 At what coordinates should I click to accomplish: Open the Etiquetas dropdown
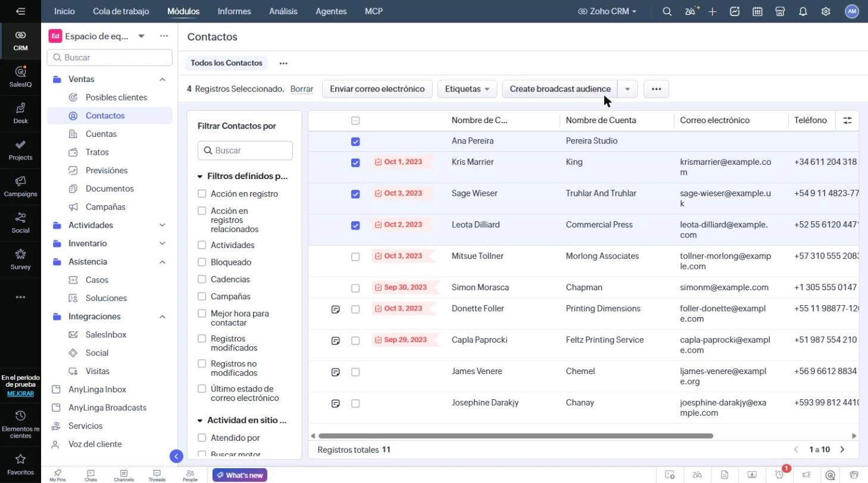click(467, 89)
